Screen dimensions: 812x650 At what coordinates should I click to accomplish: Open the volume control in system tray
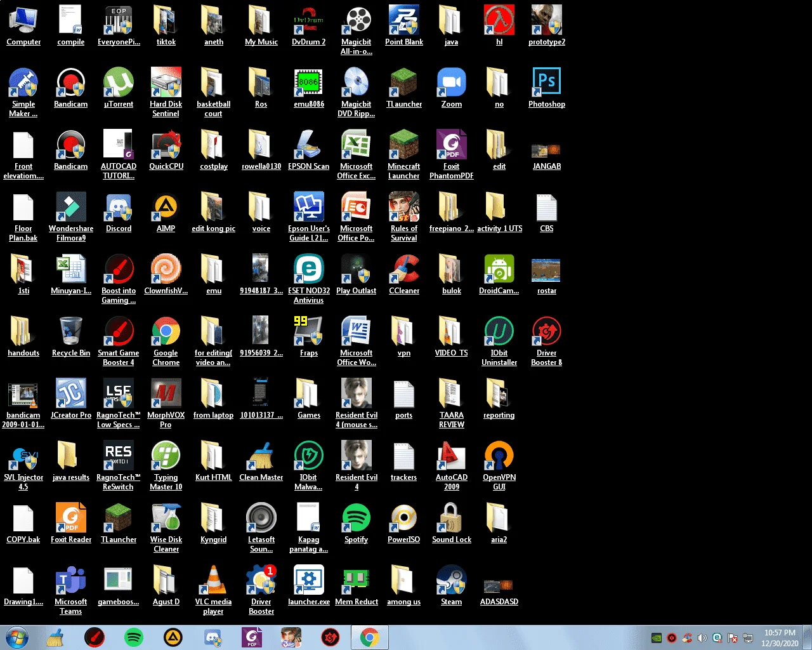tap(702, 638)
